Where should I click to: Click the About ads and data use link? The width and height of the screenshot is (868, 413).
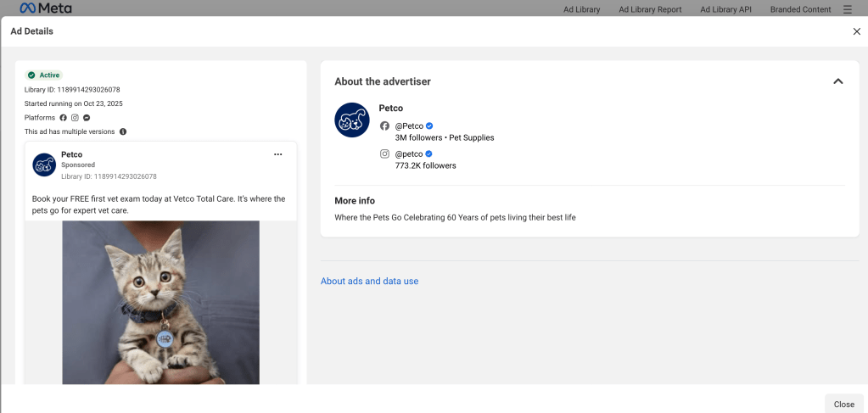point(369,282)
